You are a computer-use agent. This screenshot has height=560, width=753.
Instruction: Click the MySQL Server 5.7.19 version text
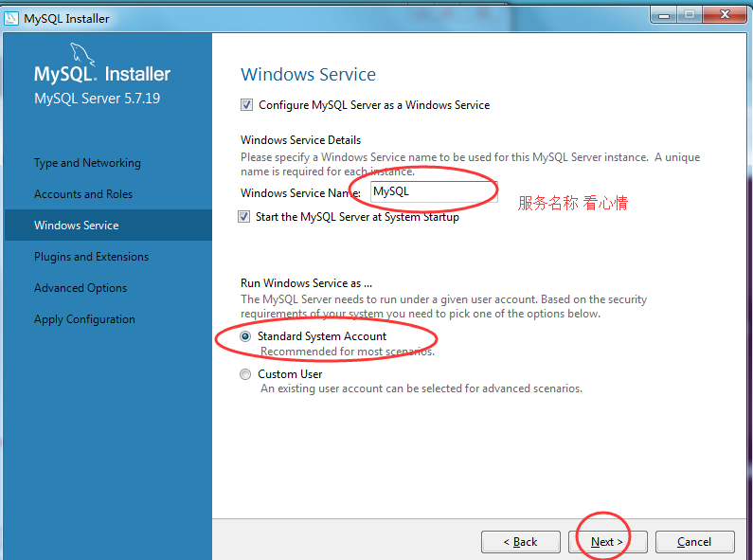pyautogui.click(x=97, y=99)
